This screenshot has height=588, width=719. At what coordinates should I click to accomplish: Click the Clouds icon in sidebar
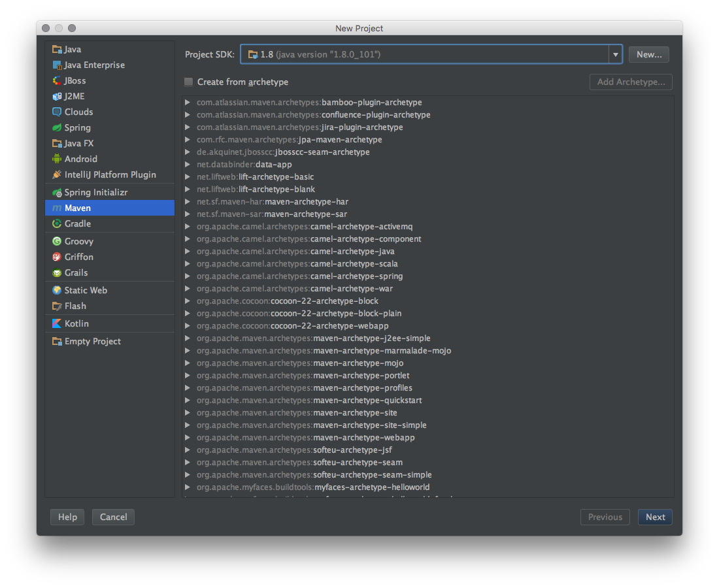pyautogui.click(x=58, y=112)
